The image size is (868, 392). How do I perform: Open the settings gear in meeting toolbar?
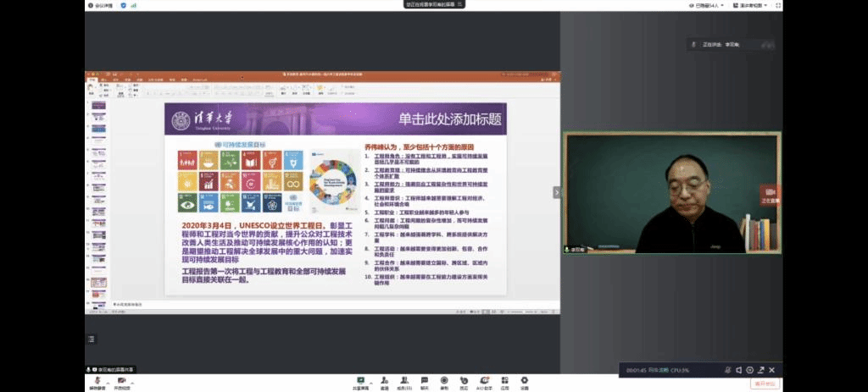[525, 381]
